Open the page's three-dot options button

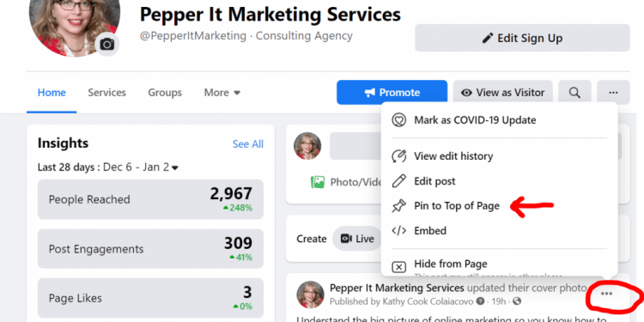[x=613, y=93]
